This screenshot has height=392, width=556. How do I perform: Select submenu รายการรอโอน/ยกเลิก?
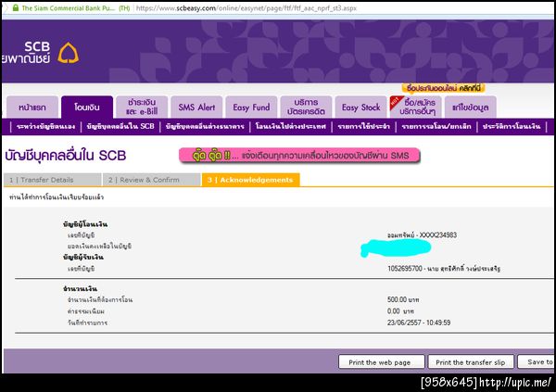coord(436,127)
